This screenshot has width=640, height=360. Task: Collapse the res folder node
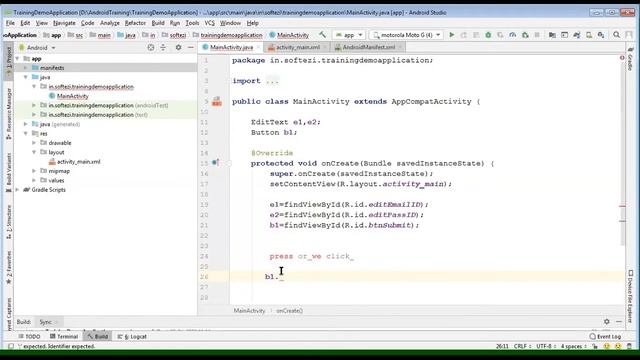coord(26,133)
